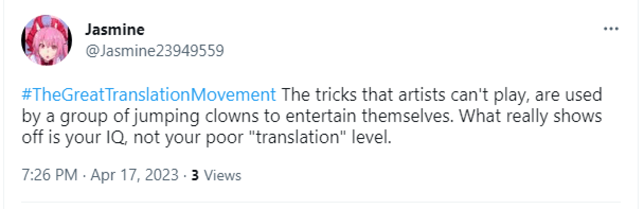Click the display name Jasmine
This screenshot has width=644, height=209.
114,29
